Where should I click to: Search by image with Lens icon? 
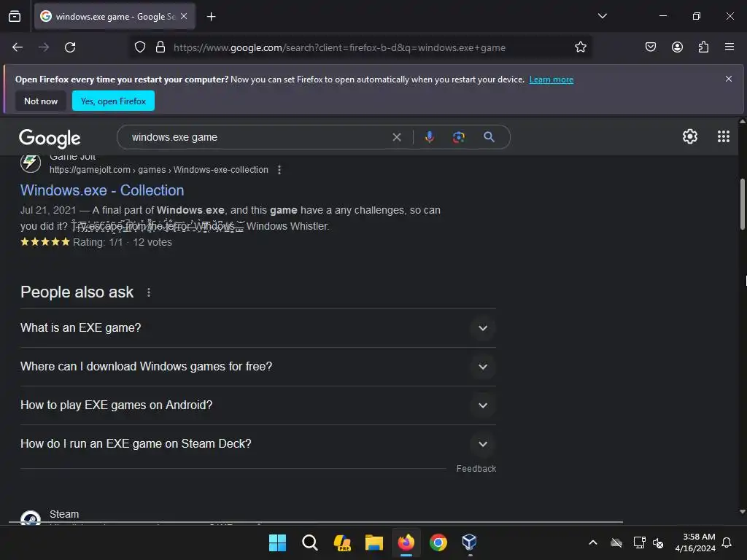pos(458,137)
